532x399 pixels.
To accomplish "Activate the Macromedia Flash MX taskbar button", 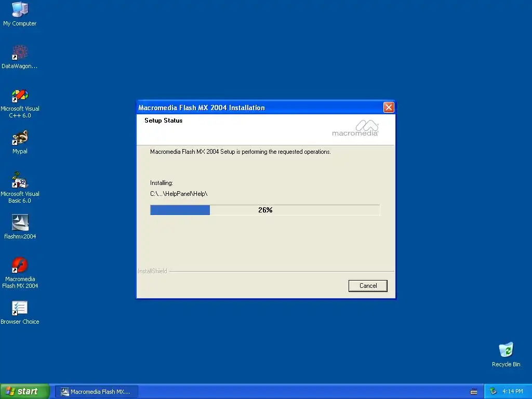I will (97, 392).
